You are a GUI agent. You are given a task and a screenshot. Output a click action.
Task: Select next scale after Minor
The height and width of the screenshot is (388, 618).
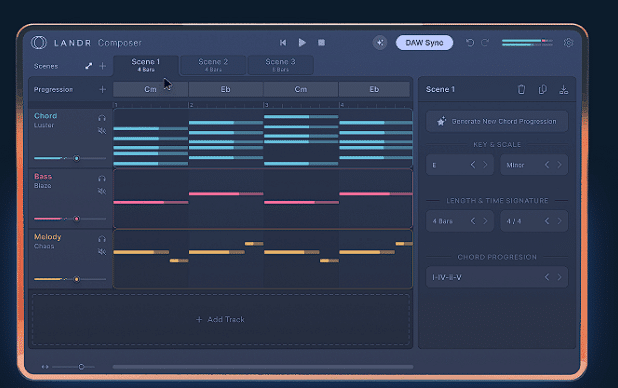pos(559,165)
